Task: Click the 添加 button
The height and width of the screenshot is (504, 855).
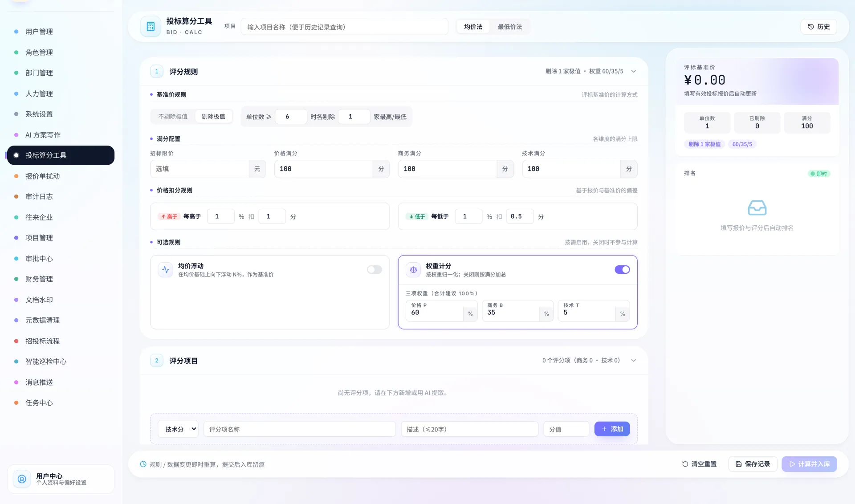Action: [x=612, y=429]
